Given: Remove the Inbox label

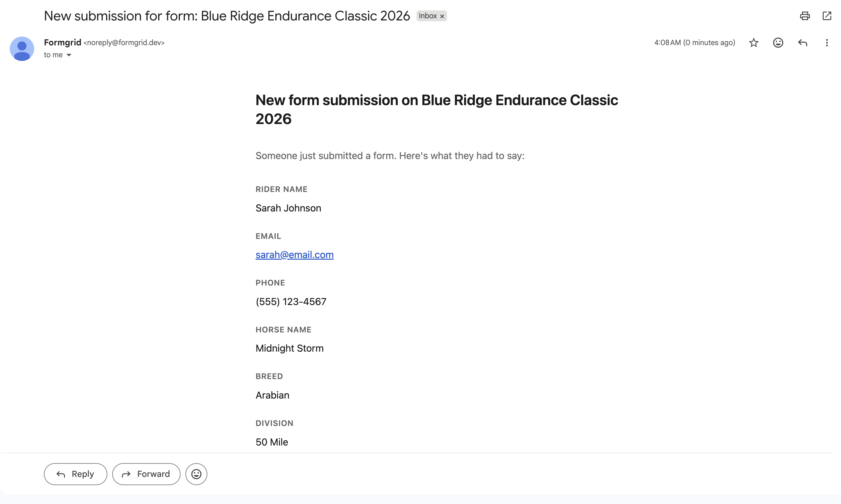Looking at the screenshot, I should (x=442, y=16).
